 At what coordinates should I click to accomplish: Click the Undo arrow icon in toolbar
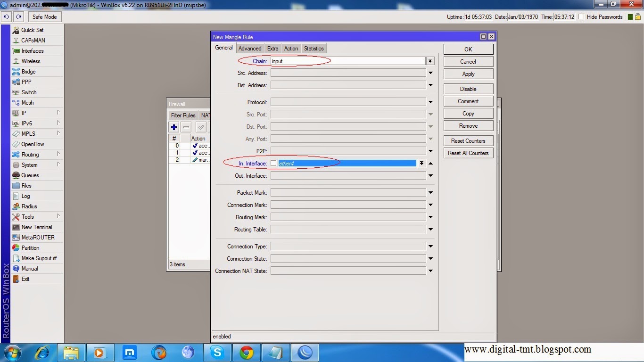point(6,16)
